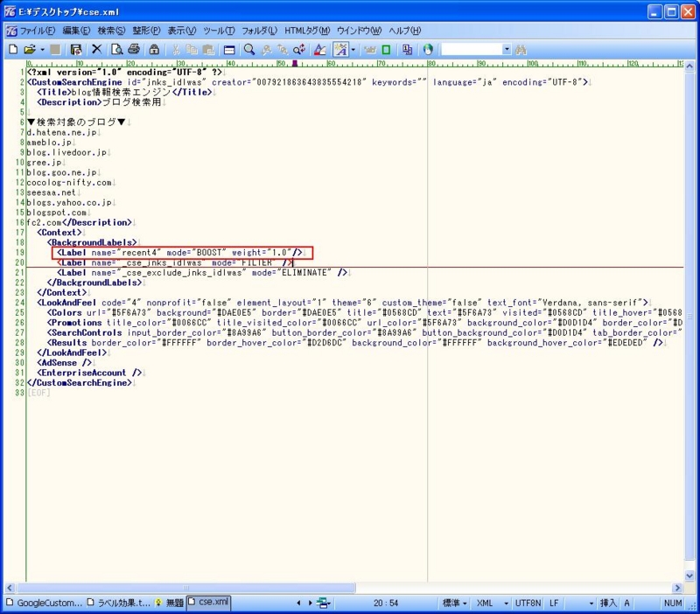Open the HTMLタグ(M) menu
Image resolution: width=700 pixels, height=614 pixels.
[x=307, y=31]
